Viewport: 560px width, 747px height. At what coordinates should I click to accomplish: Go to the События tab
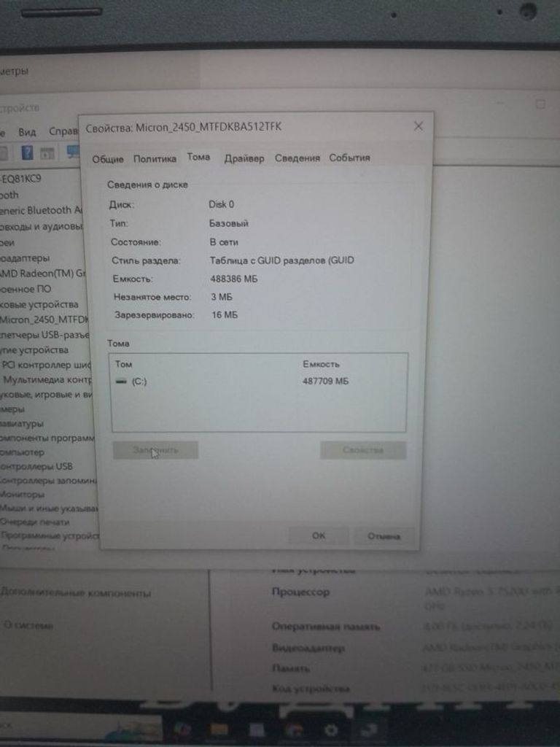click(349, 158)
